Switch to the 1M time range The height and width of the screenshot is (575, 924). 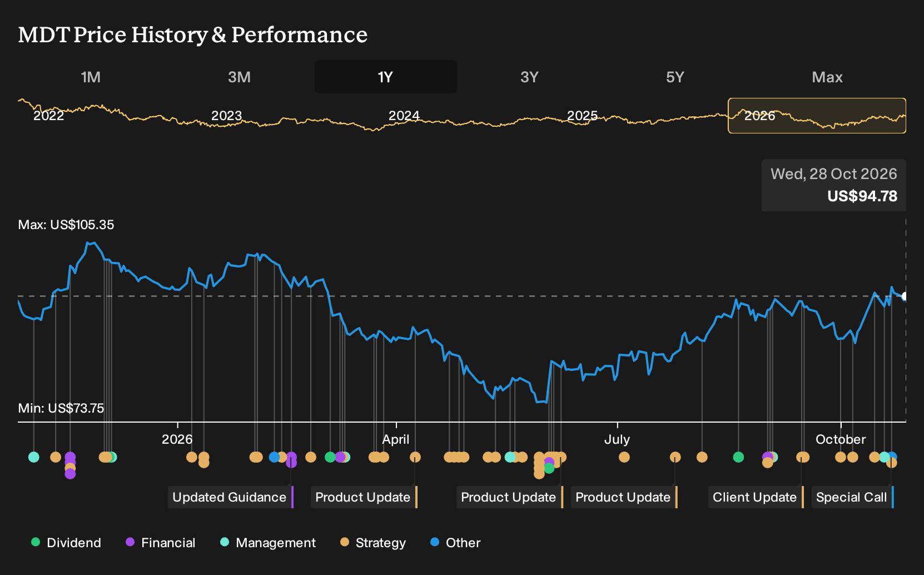coord(91,77)
